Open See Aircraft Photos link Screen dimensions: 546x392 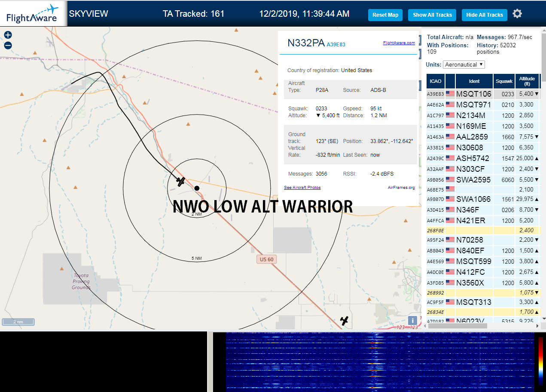point(302,188)
